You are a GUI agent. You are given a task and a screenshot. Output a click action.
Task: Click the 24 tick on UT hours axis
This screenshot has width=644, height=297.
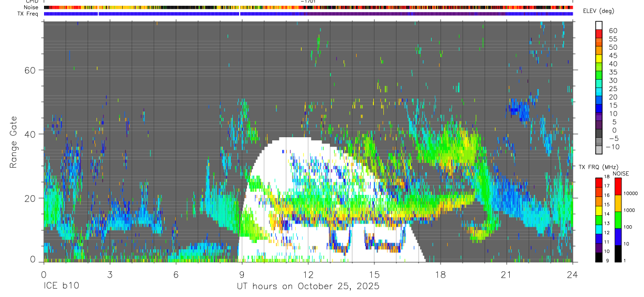tap(572, 274)
